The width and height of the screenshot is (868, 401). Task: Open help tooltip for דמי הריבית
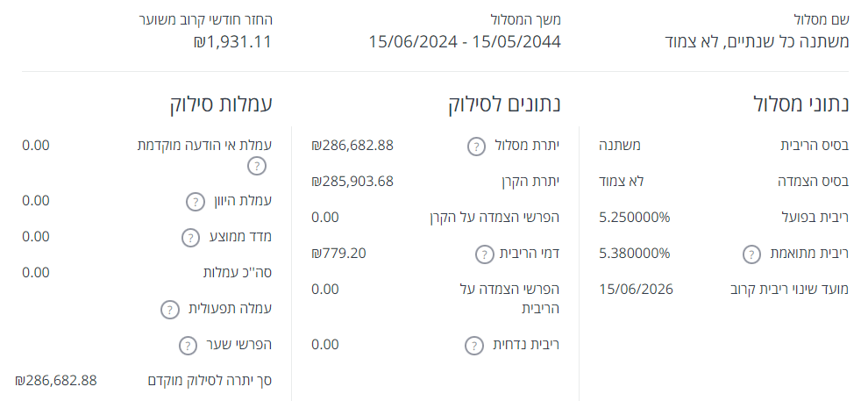tap(484, 254)
